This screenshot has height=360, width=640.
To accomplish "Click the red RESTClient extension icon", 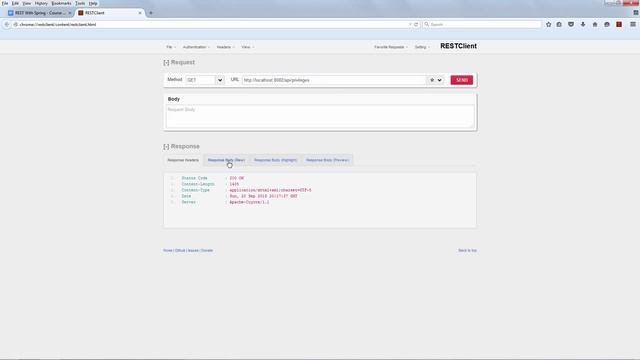I will (619, 24).
